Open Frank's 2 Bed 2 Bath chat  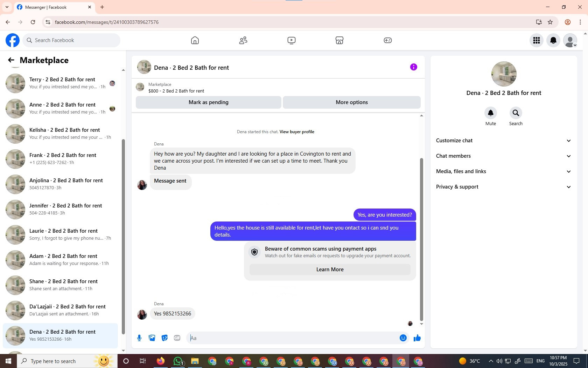coord(60,159)
